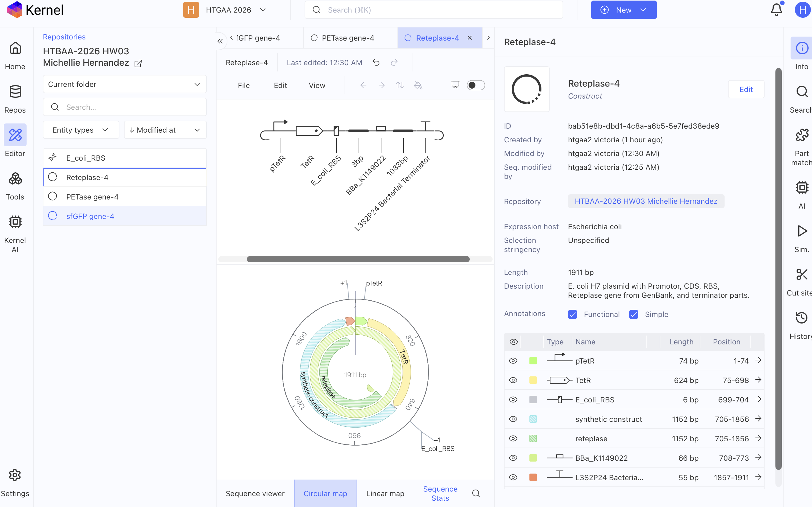Click the undo arrow icon
Image resolution: width=812 pixels, height=507 pixels.
pos(376,62)
